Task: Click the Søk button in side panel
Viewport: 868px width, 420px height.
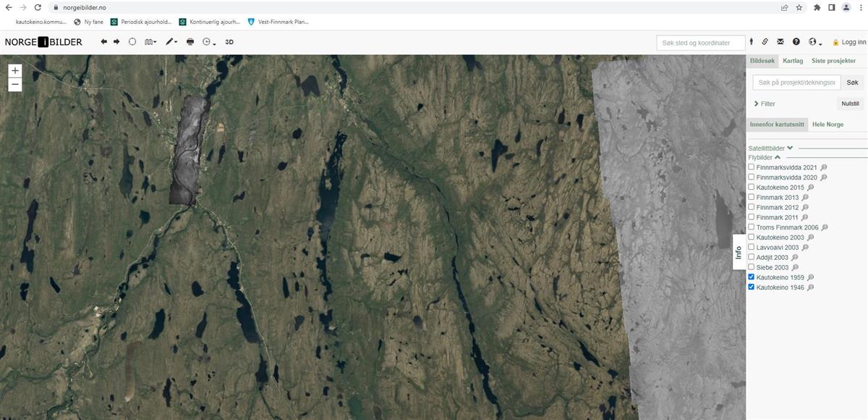Action: tap(852, 83)
